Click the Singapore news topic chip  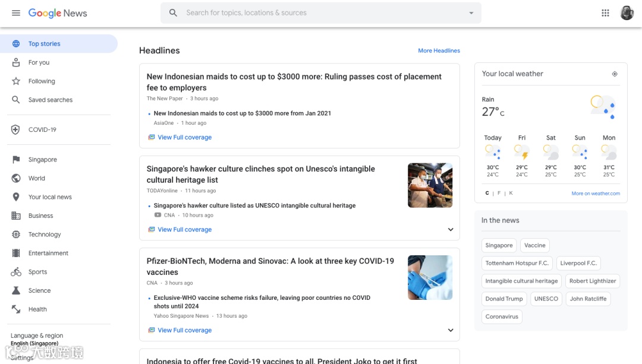[x=499, y=245]
